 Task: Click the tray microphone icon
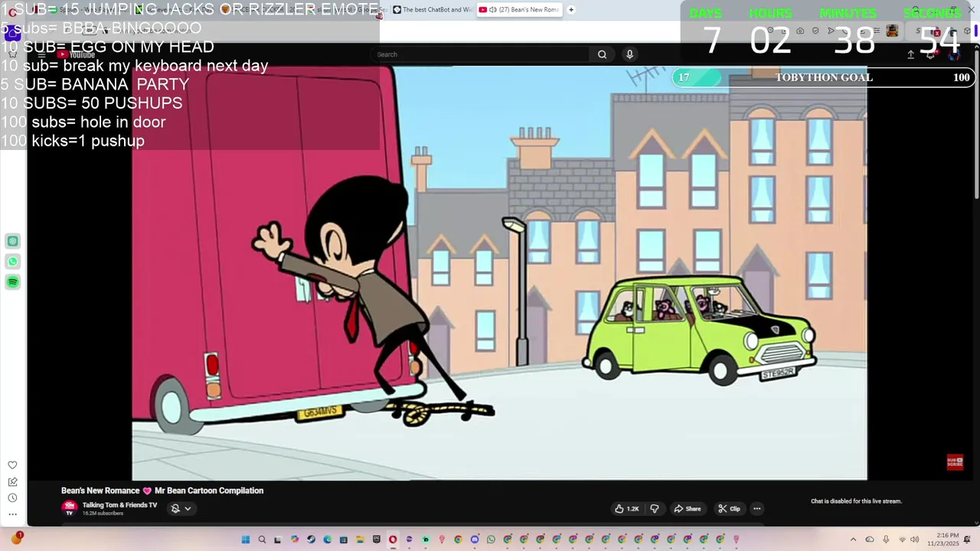pos(886,540)
